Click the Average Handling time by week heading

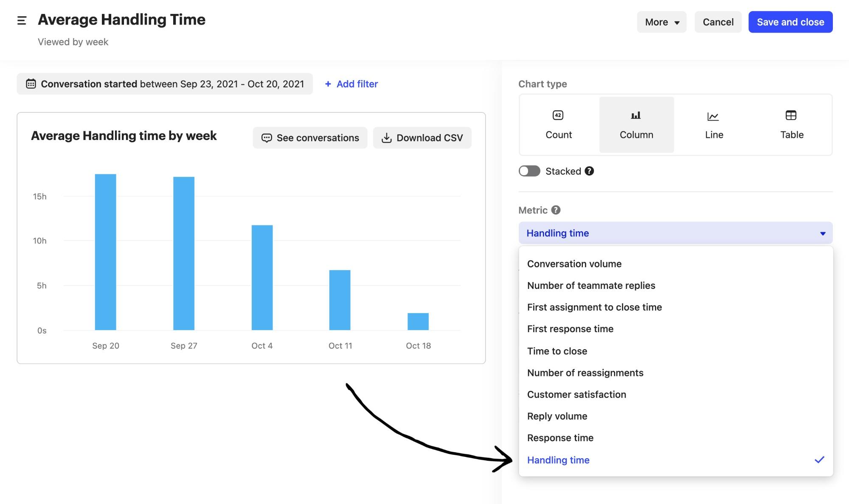coord(124,136)
